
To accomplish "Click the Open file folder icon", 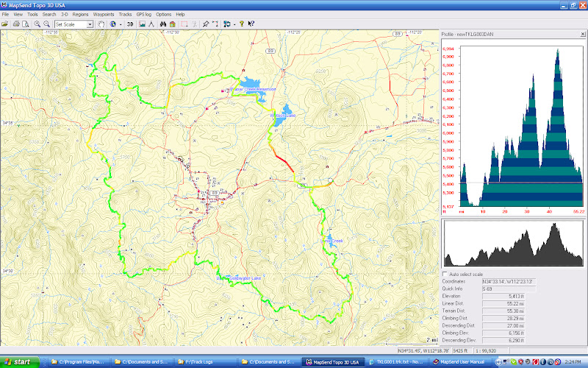I will tap(5, 24).
